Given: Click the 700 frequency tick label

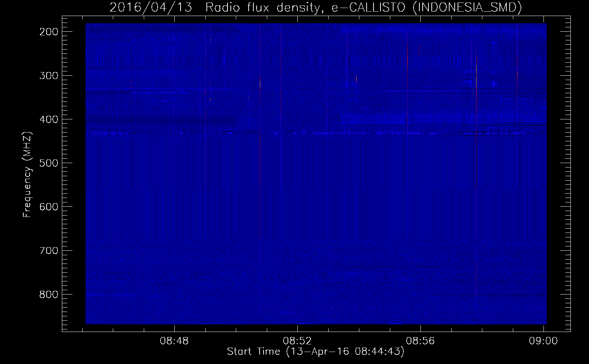Looking at the screenshot, I should [x=48, y=250].
